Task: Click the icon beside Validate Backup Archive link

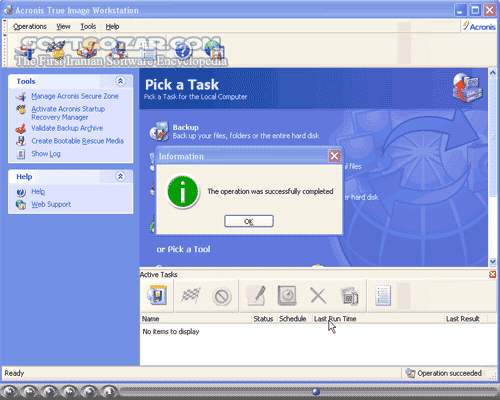Action: point(21,128)
